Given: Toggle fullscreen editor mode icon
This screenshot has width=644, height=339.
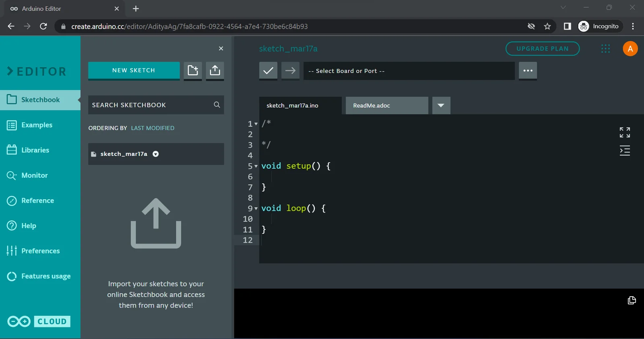Looking at the screenshot, I should [x=625, y=132].
